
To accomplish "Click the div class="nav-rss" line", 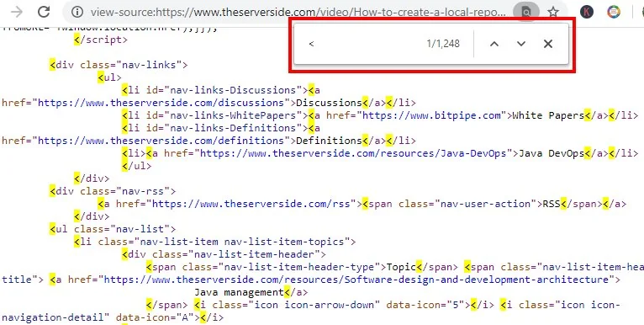I will click(x=113, y=191).
